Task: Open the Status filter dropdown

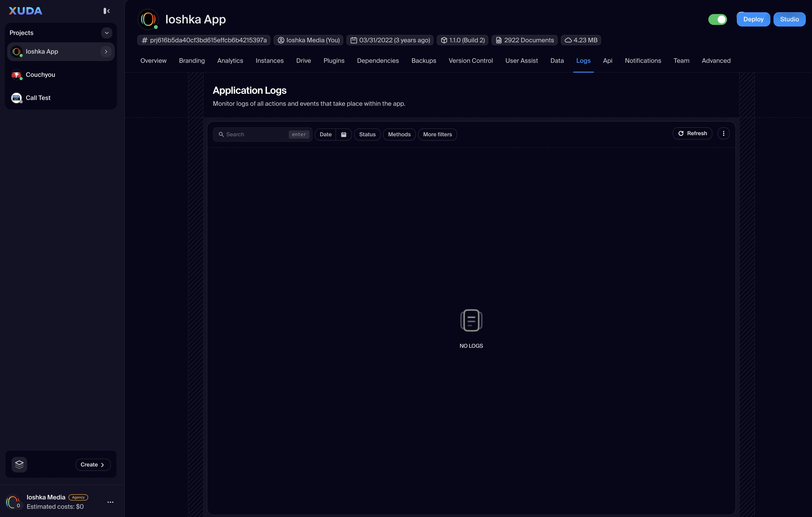Action: [367, 134]
